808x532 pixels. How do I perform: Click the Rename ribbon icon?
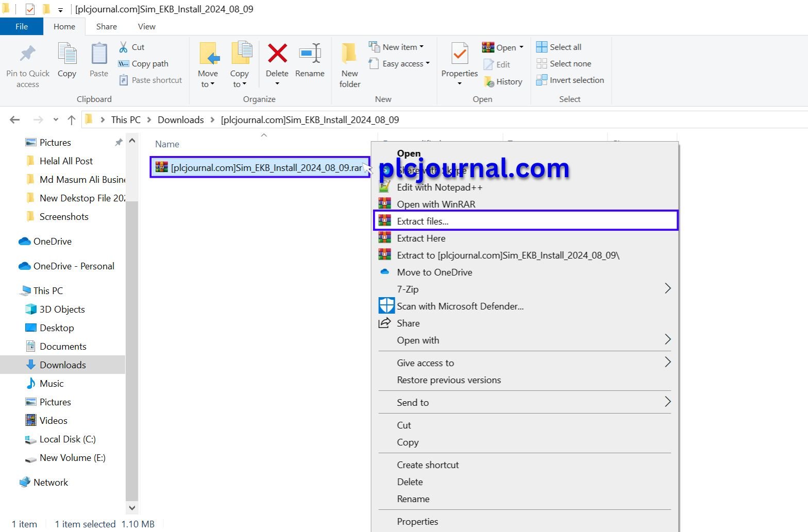point(310,53)
